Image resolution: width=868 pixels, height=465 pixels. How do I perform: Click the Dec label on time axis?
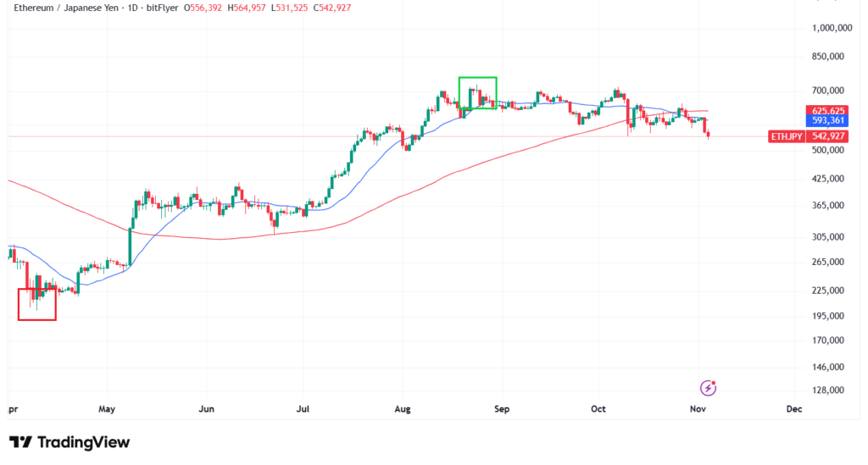(794, 409)
